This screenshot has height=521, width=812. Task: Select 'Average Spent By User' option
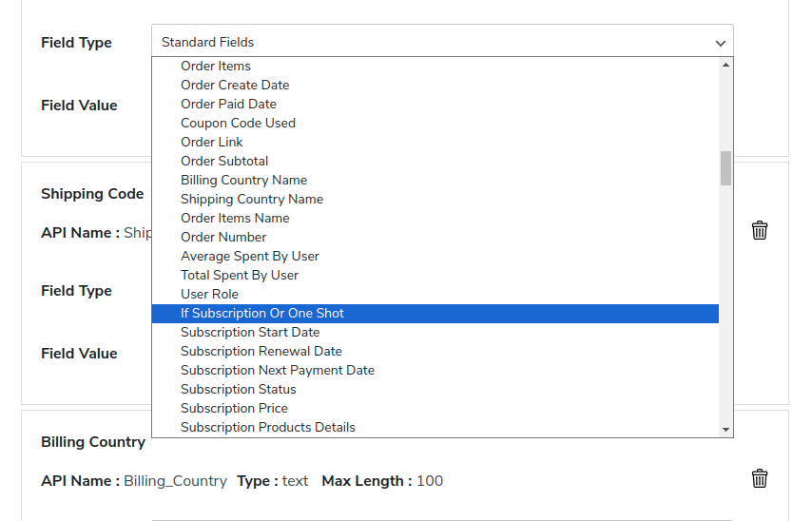tap(250, 256)
